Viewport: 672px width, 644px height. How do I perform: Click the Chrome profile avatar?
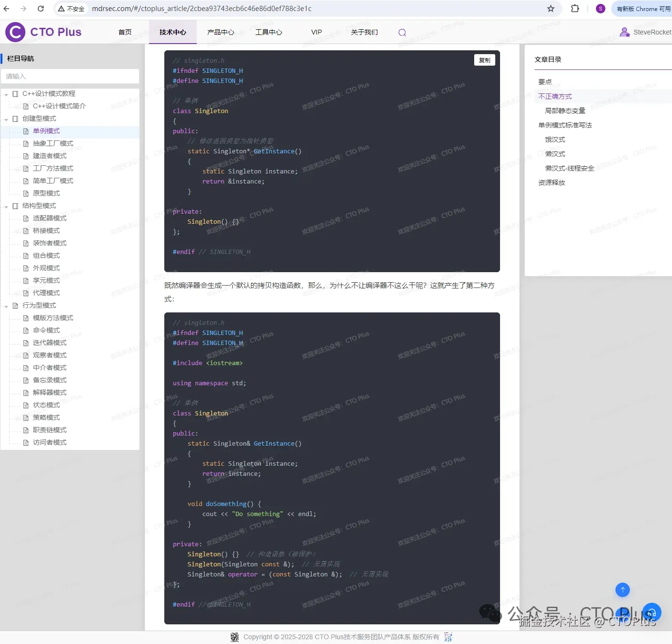pos(600,8)
